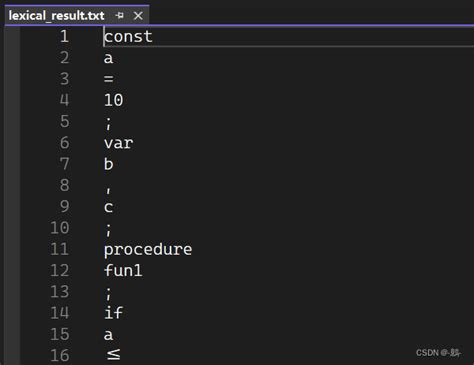Click the equals sign on line 3
This screenshot has height=365, width=474.
109,79
